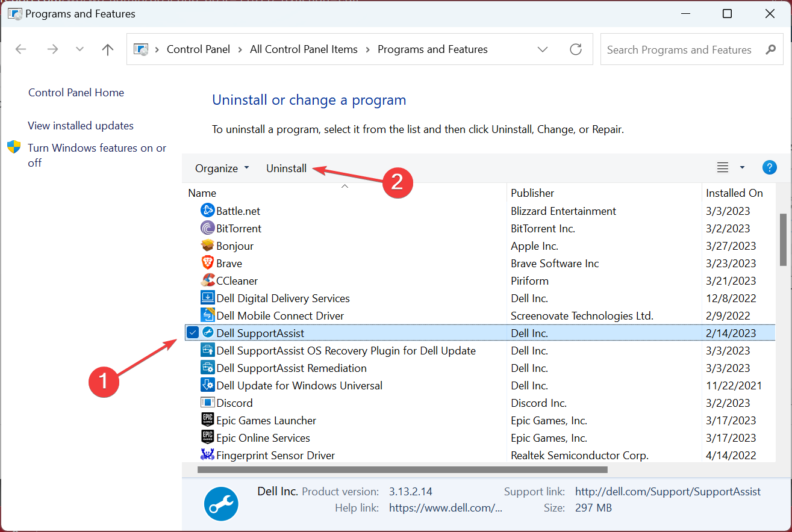Screen dimensions: 792x532
Task: Click the BitTorrent program icon
Action: pos(207,228)
